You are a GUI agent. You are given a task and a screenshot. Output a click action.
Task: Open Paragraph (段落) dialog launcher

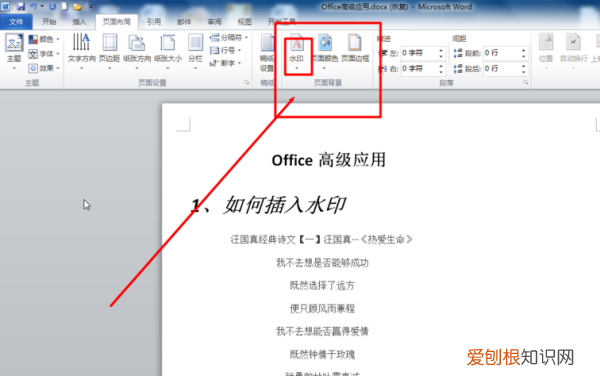526,82
